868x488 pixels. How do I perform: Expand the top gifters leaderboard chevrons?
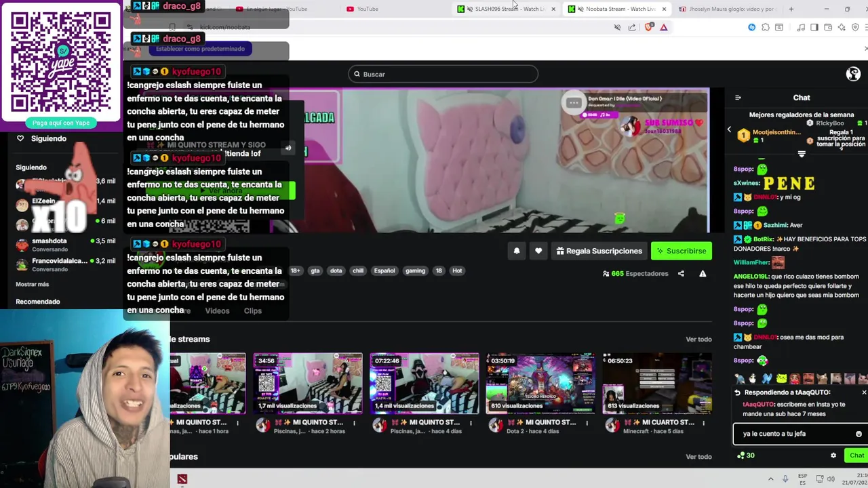pos(802,155)
